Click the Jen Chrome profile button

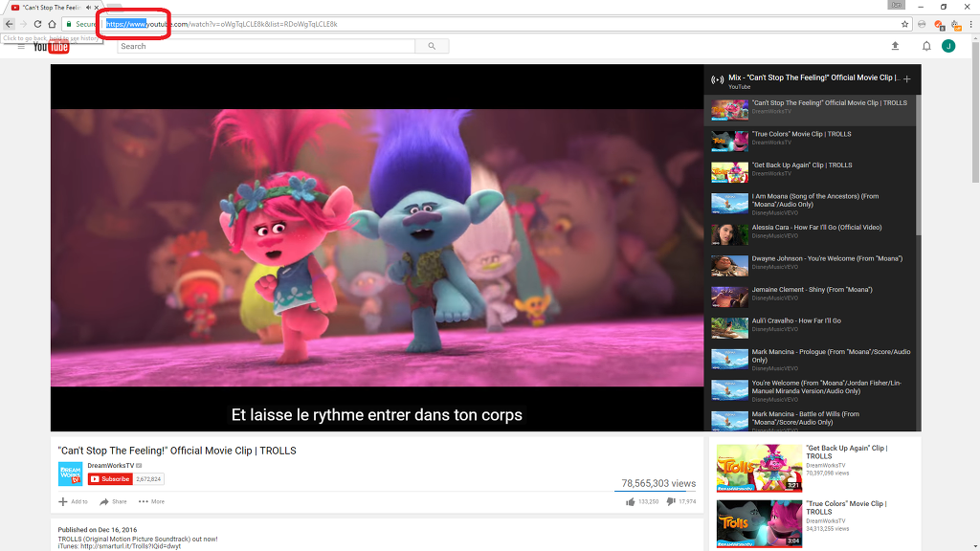(x=896, y=5)
